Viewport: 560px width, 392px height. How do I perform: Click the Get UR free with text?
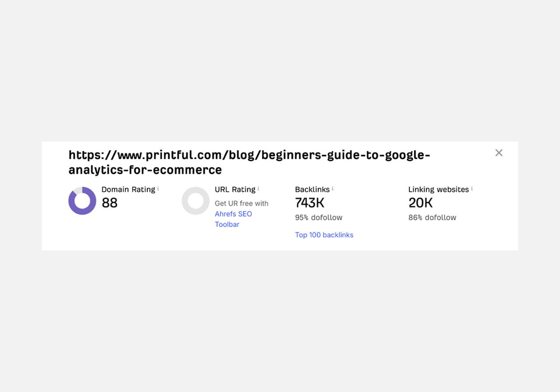point(241,203)
